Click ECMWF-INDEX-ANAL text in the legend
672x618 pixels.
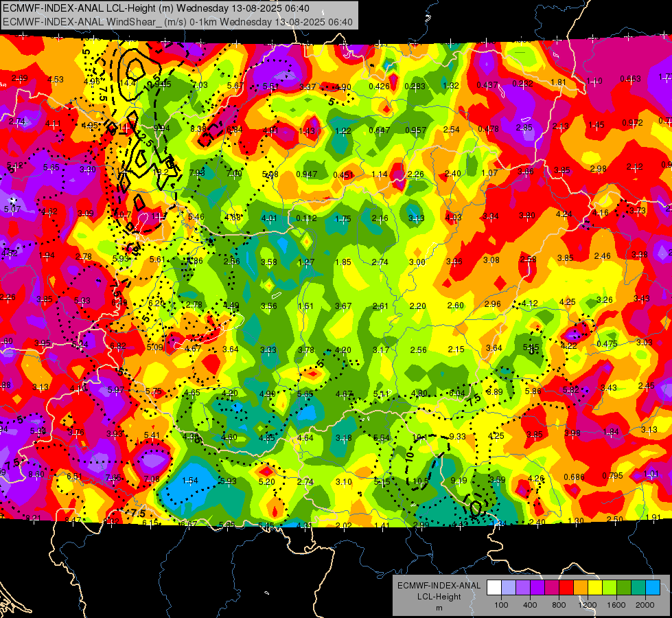pyautogui.click(x=439, y=586)
